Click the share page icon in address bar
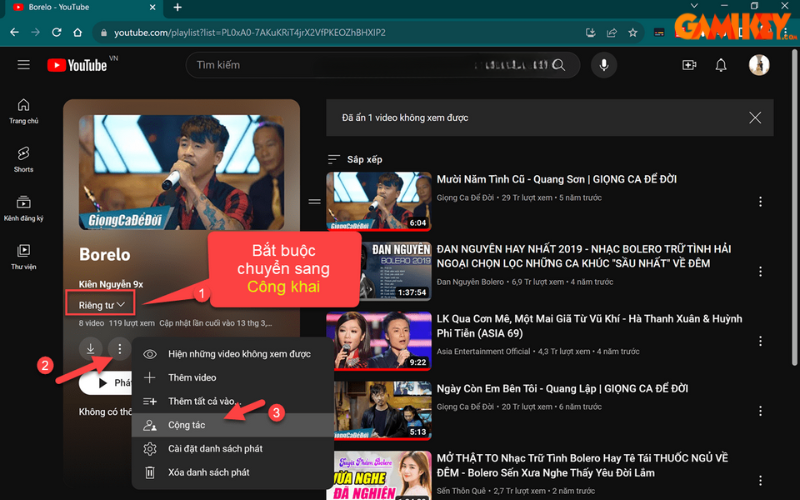 tap(611, 33)
